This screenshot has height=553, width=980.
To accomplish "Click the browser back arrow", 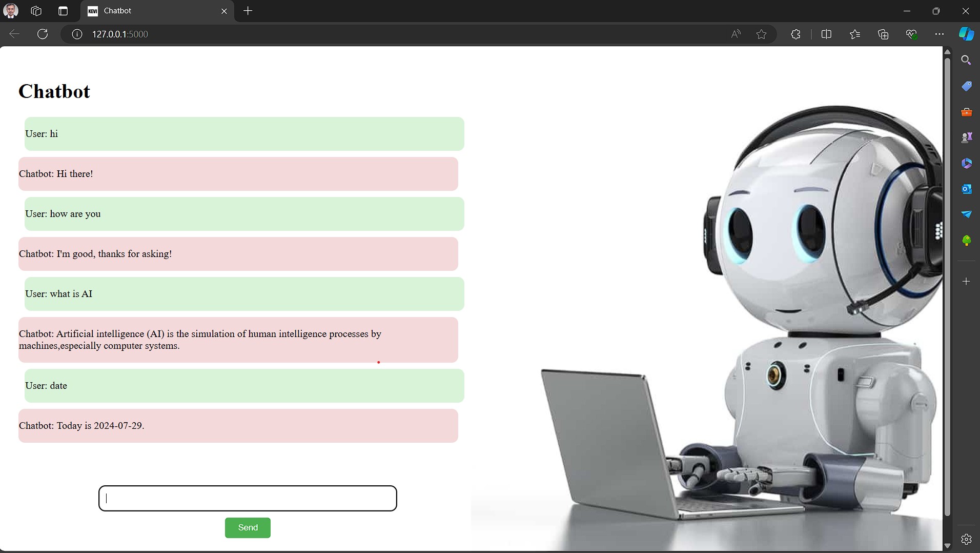I will point(14,34).
